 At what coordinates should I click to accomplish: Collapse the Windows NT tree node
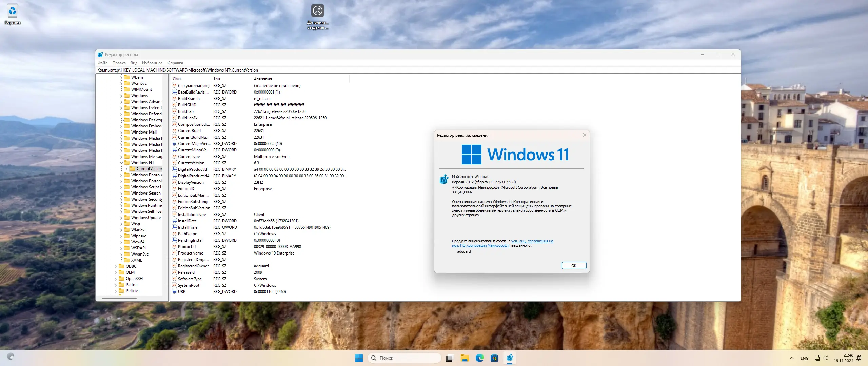[121, 163]
